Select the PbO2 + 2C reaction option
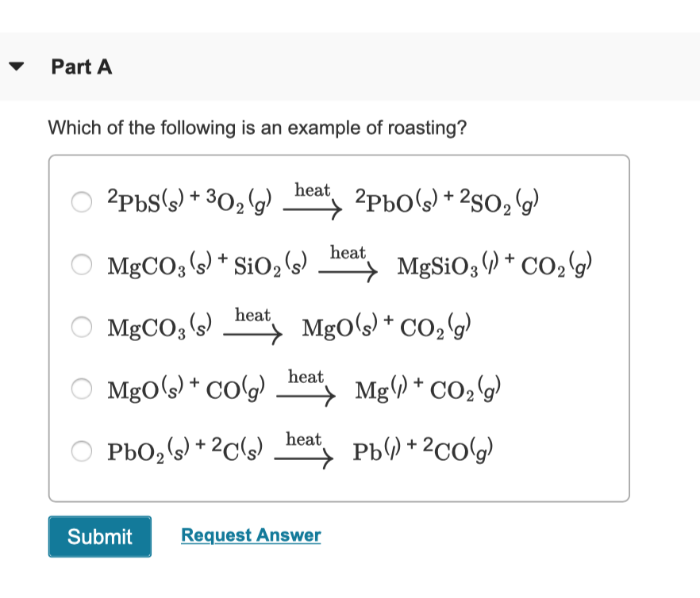This screenshot has height=598, width=700. point(81,450)
